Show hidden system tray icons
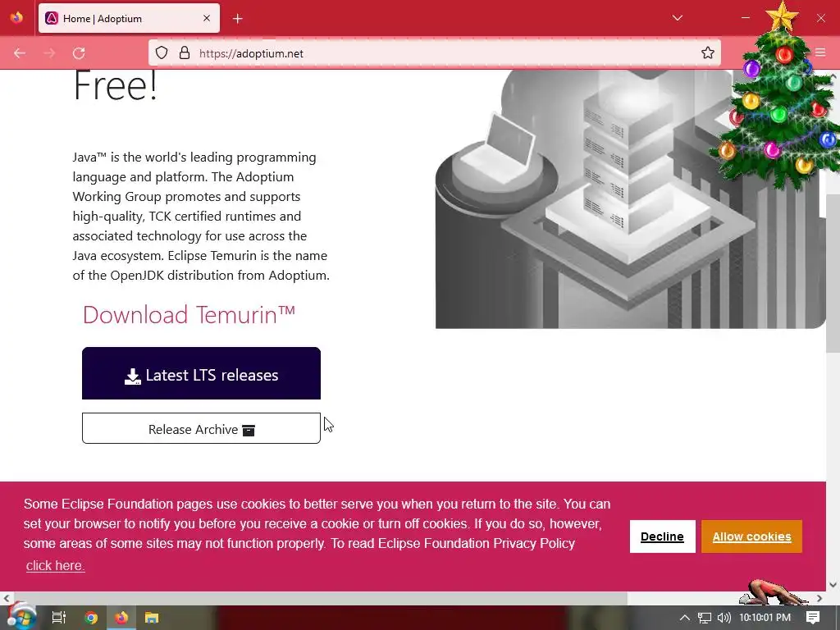This screenshot has height=630, width=840. [x=684, y=618]
